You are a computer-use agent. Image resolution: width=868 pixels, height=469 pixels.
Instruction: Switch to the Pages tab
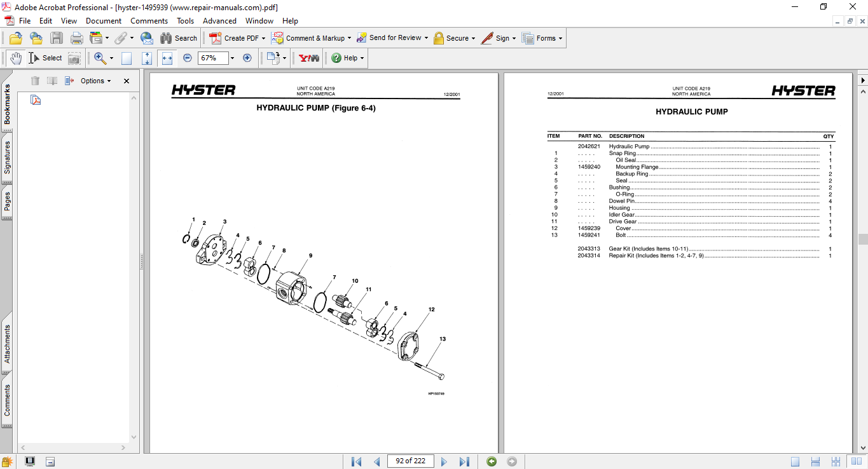[x=7, y=202]
